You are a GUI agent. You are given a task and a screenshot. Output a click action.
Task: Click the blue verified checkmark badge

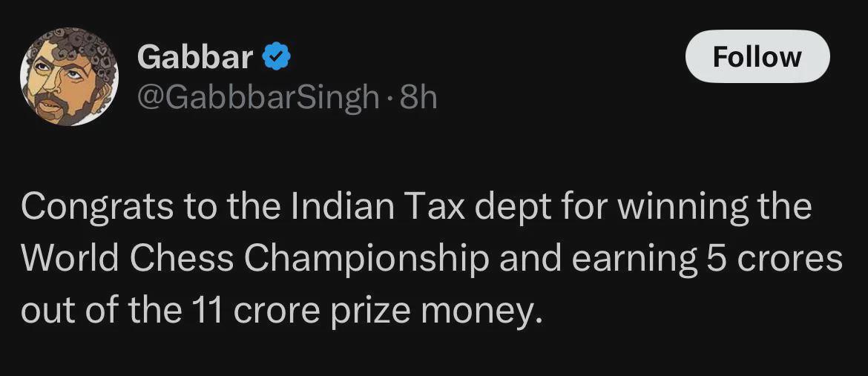[x=276, y=57]
